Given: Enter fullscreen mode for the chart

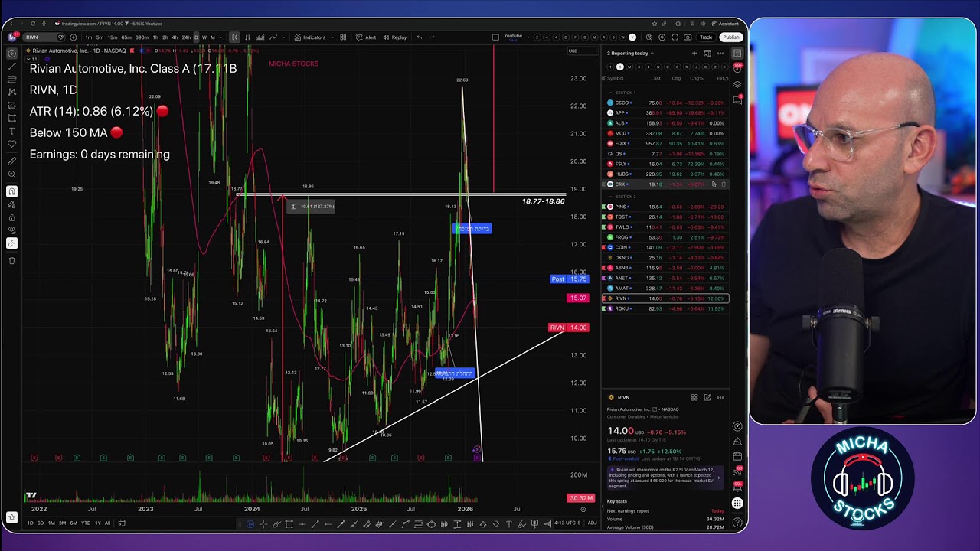Looking at the screenshot, I should pyautogui.click(x=675, y=37).
